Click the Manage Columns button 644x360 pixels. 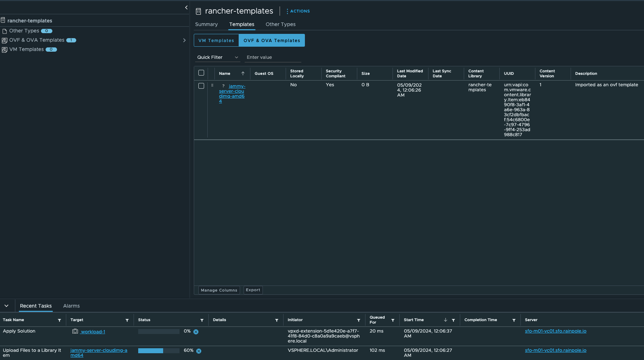(x=219, y=290)
